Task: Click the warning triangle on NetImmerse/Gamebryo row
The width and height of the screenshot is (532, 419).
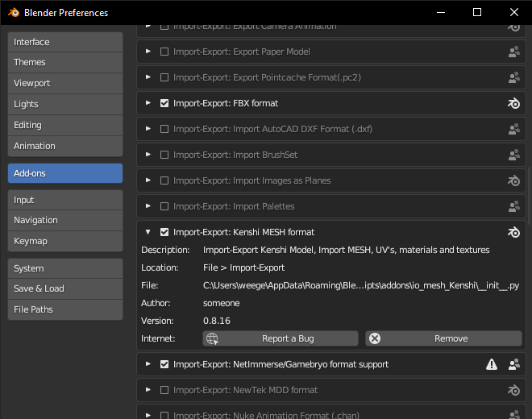Action: coord(491,364)
